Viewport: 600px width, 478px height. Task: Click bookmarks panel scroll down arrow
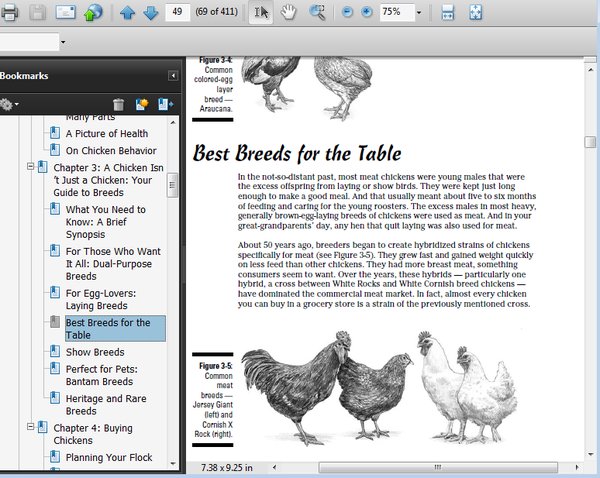coord(173,463)
